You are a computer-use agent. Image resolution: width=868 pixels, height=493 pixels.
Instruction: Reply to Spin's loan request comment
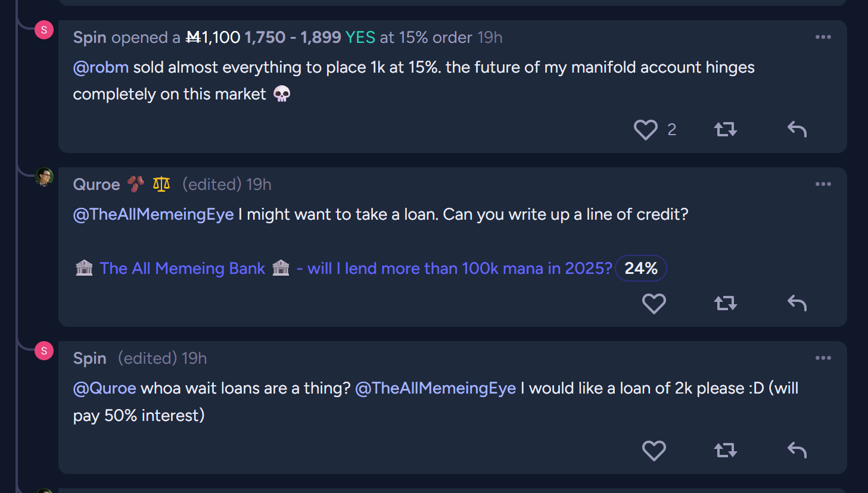[x=797, y=450]
